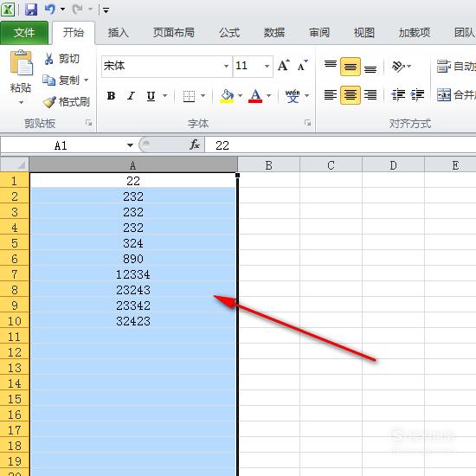This screenshot has height=476, width=476.
Task: Click the phonetic guide (wén) icon
Action: 293,96
